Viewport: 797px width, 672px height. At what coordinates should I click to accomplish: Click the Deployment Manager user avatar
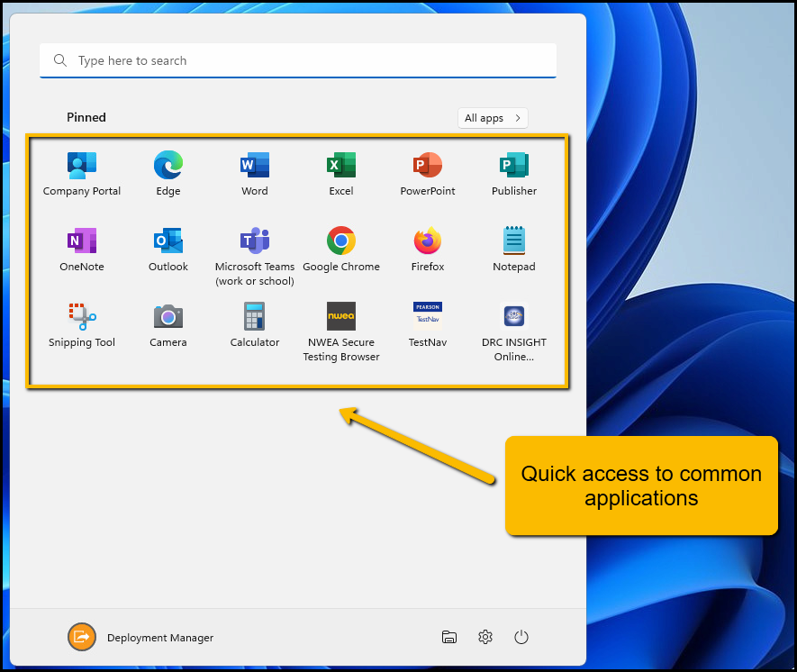(x=82, y=637)
